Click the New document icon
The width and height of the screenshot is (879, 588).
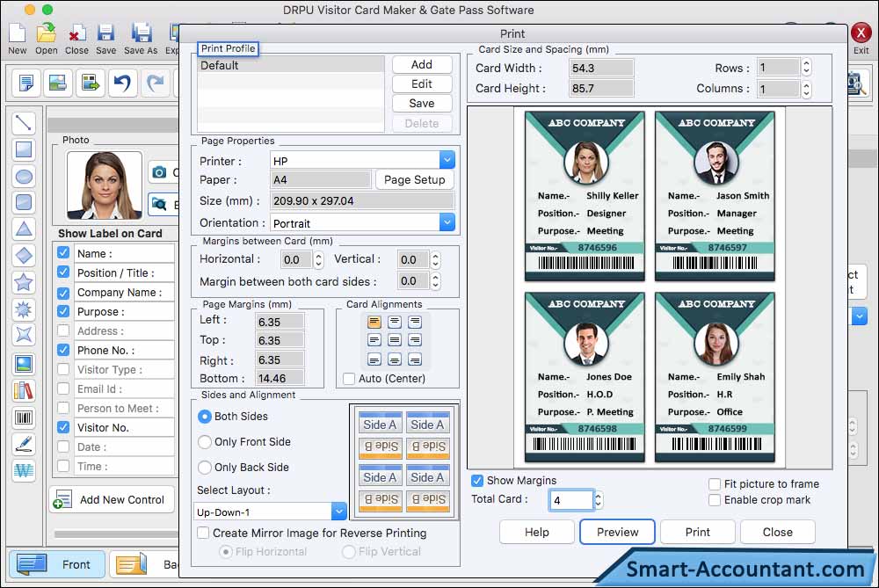pyautogui.click(x=17, y=33)
